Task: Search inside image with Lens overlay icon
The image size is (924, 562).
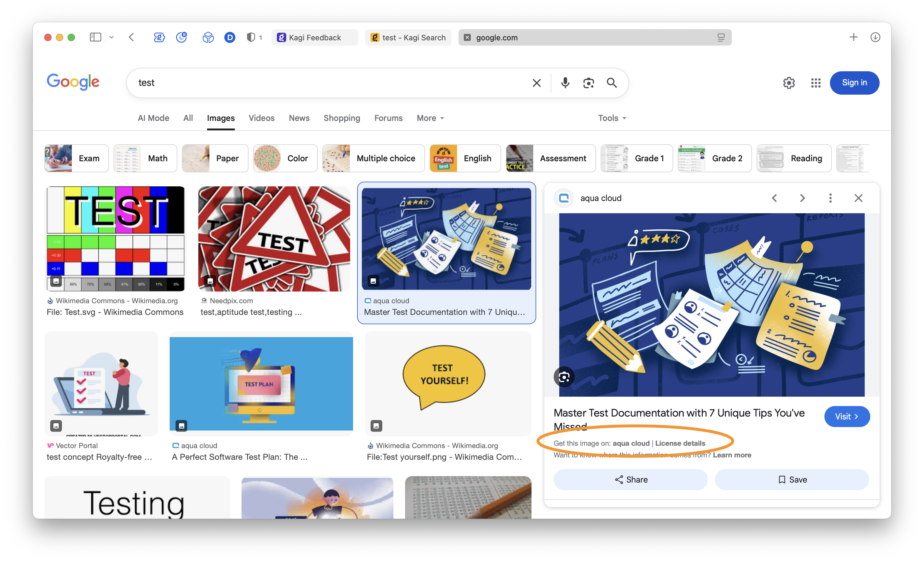Action: (x=564, y=377)
